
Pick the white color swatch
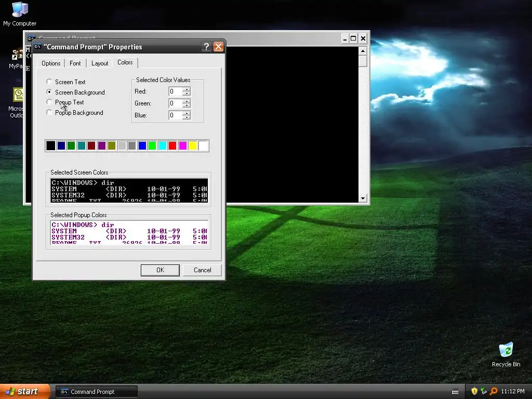[203, 145]
